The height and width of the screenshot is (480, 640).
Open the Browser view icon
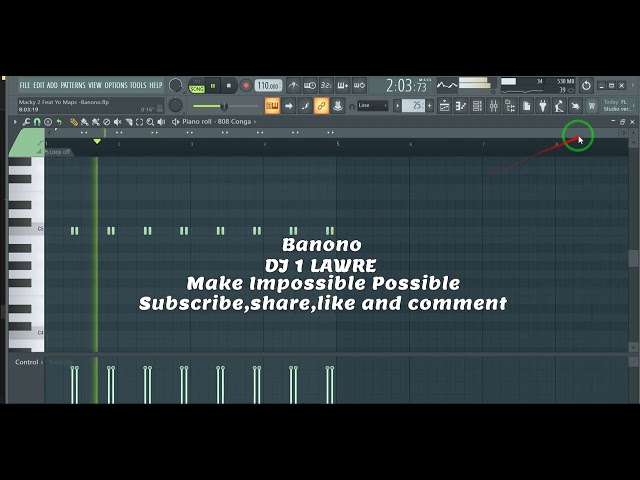pos(510,106)
